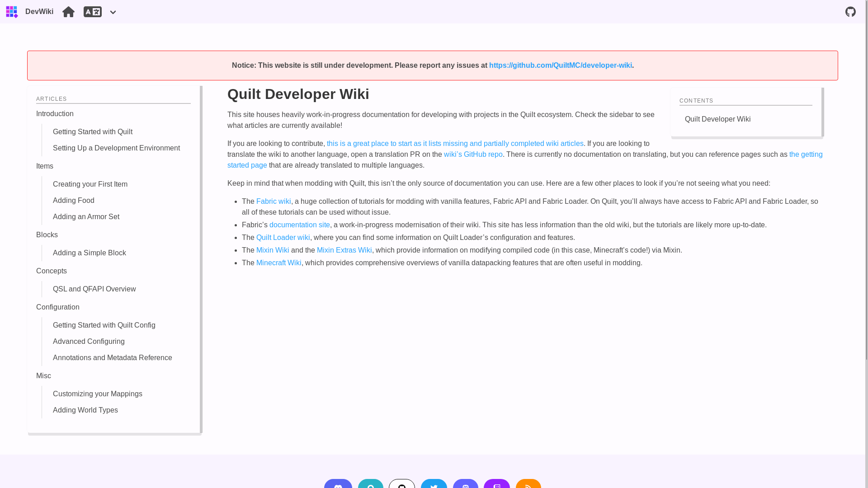
Task: Open the Discord footer button
Action: 338,484
